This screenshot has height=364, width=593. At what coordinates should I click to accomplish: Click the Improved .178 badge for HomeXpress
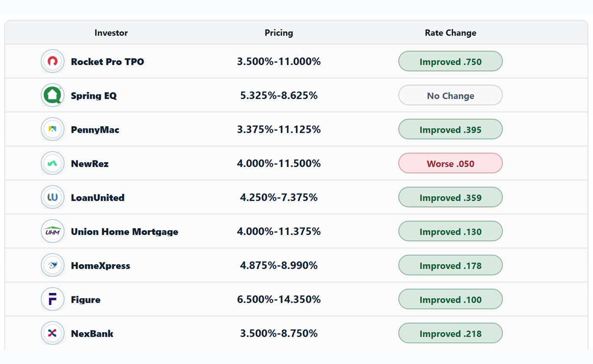click(x=450, y=265)
